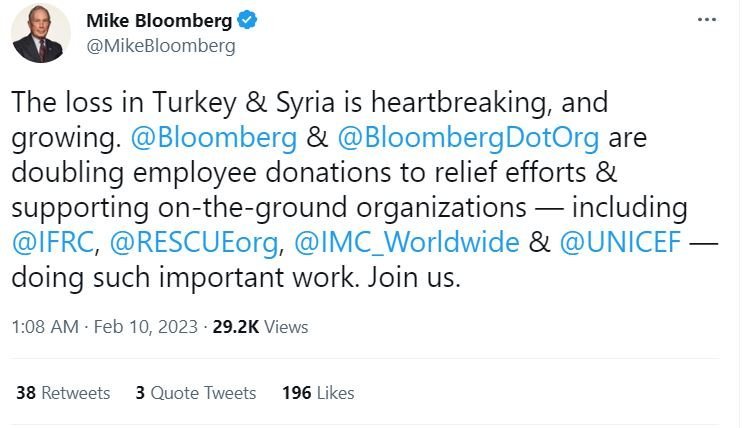The width and height of the screenshot is (742, 428).
Task: Show the 196 Likes list
Action: coord(318,393)
